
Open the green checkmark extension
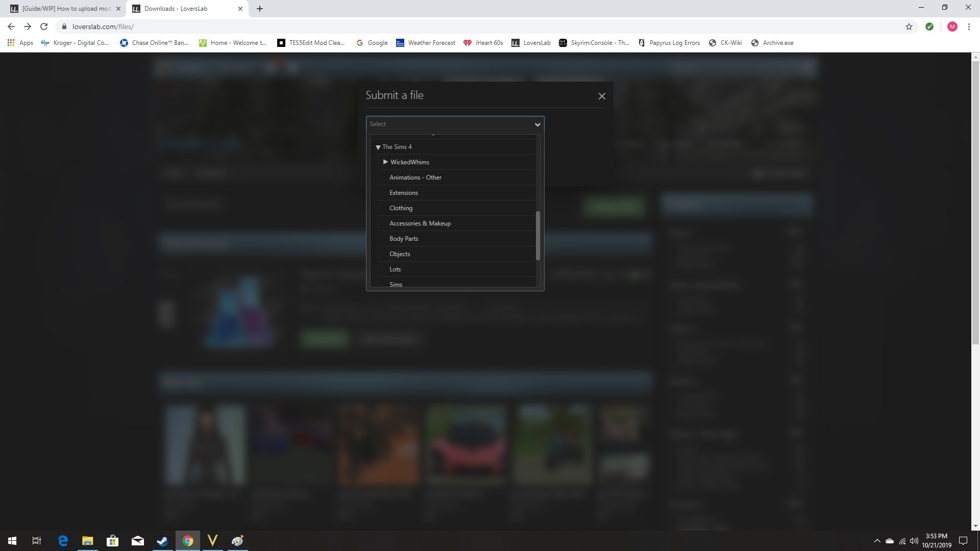coord(929,27)
